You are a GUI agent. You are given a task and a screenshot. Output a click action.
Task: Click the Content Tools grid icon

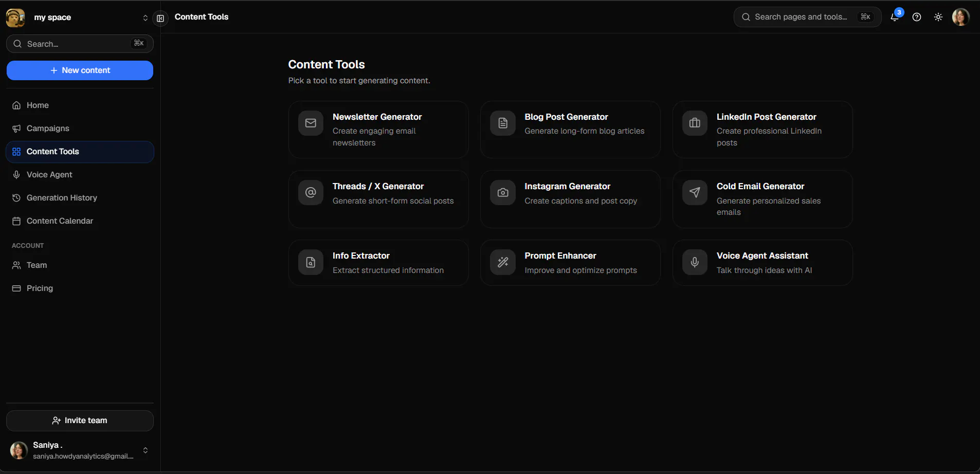(16, 152)
